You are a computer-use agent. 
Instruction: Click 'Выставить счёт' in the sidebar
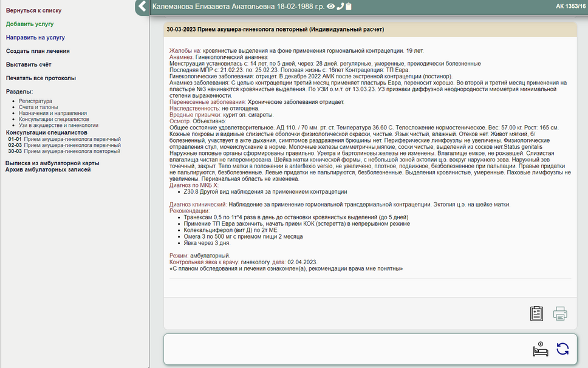click(29, 64)
